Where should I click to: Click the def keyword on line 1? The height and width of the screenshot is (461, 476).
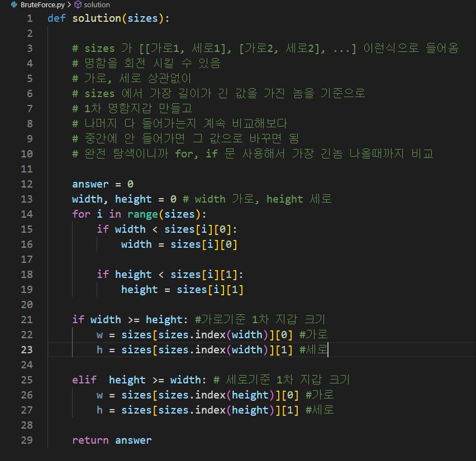pos(57,18)
